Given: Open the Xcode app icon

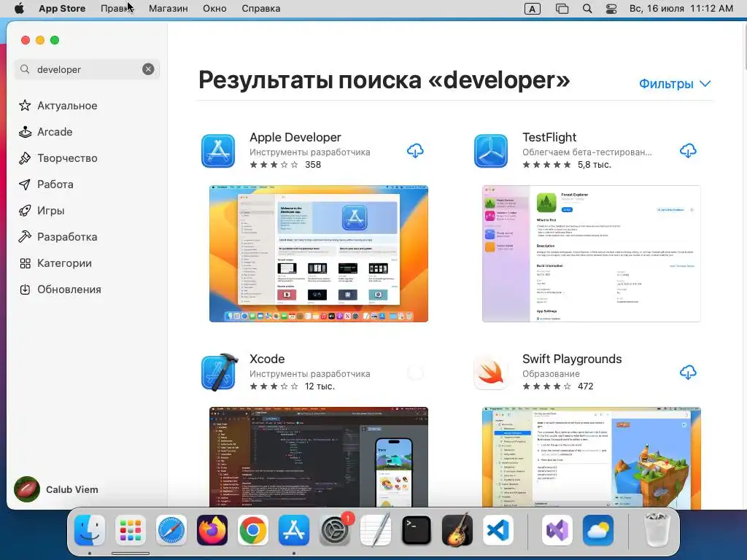Looking at the screenshot, I should coord(219,373).
